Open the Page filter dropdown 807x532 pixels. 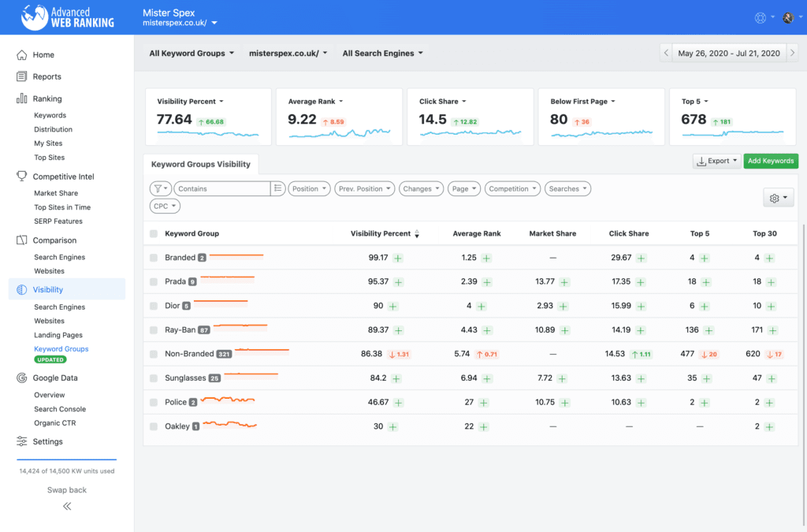463,189
